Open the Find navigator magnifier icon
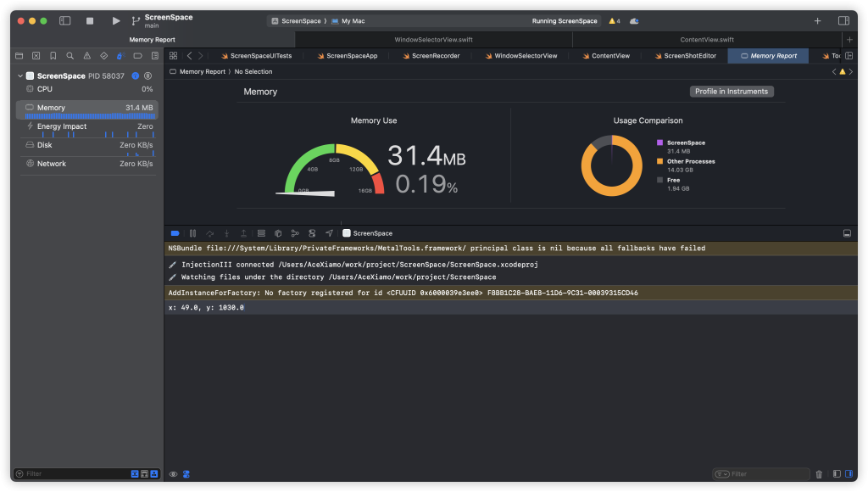 (70, 56)
